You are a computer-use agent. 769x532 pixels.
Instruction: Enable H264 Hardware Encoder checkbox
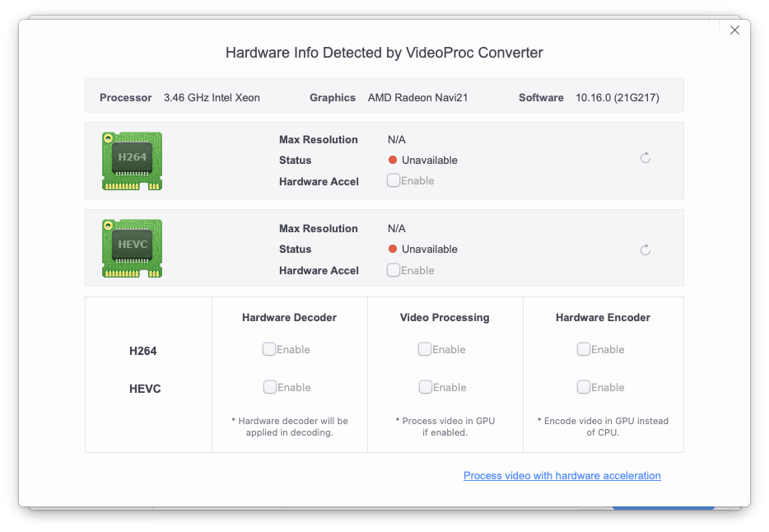[x=584, y=349]
